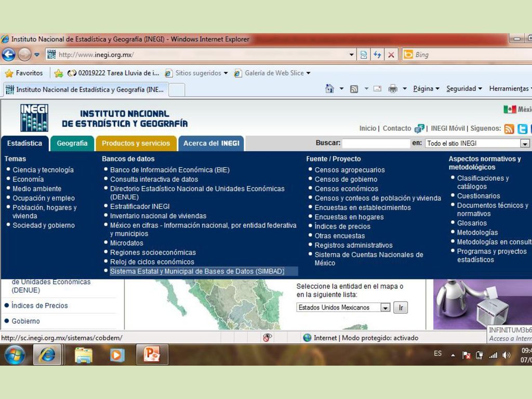Click the Mexico flag icon

(510, 109)
